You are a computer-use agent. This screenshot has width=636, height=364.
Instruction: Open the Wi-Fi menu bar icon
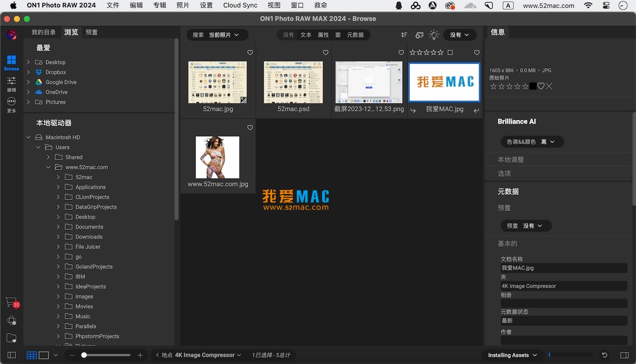click(588, 5)
